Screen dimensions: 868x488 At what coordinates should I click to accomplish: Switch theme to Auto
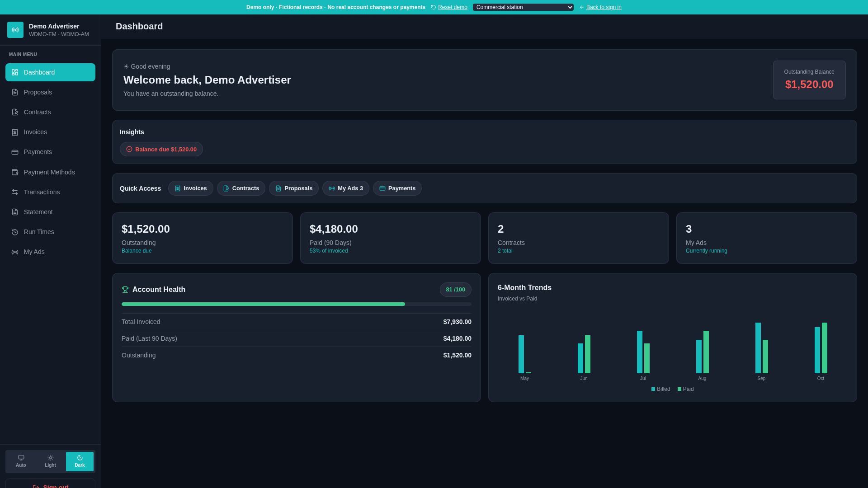tap(21, 461)
